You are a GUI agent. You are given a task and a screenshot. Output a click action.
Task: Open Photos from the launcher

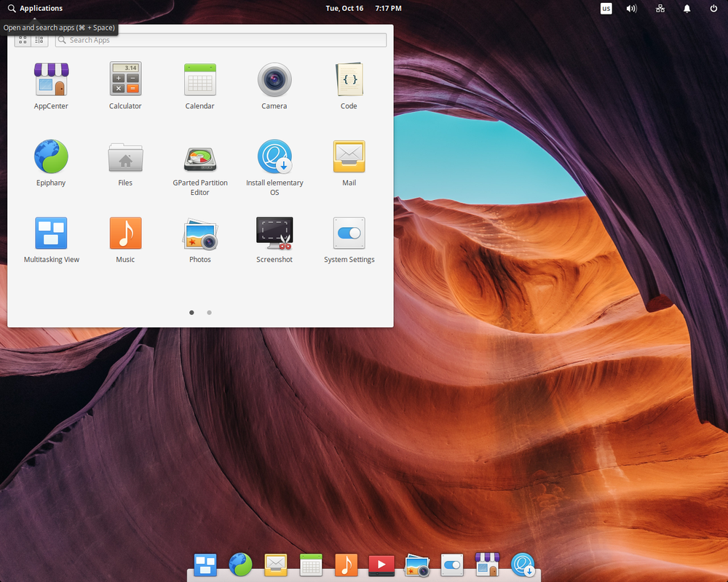click(x=199, y=233)
